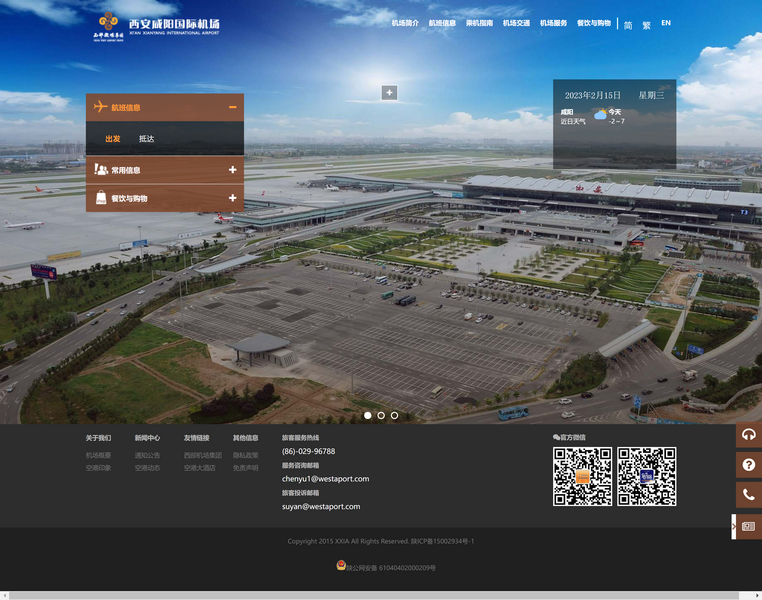Expand the 常用信息 section
762x600 pixels.
232,170
